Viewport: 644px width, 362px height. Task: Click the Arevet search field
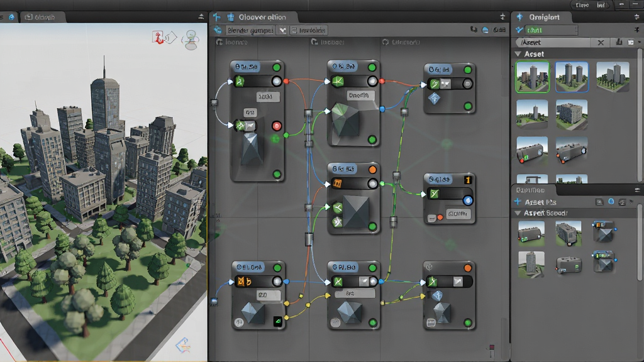[553, 42]
